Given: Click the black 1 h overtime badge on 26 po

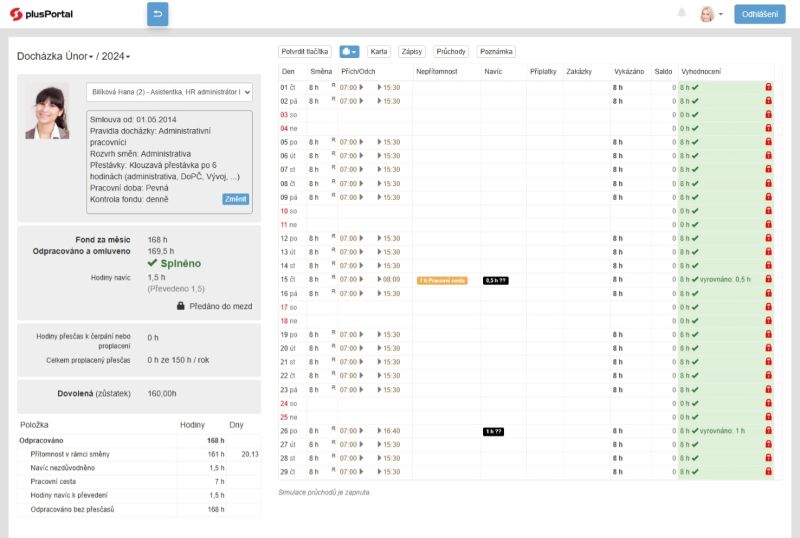Looking at the screenshot, I should click(x=493, y=432).
